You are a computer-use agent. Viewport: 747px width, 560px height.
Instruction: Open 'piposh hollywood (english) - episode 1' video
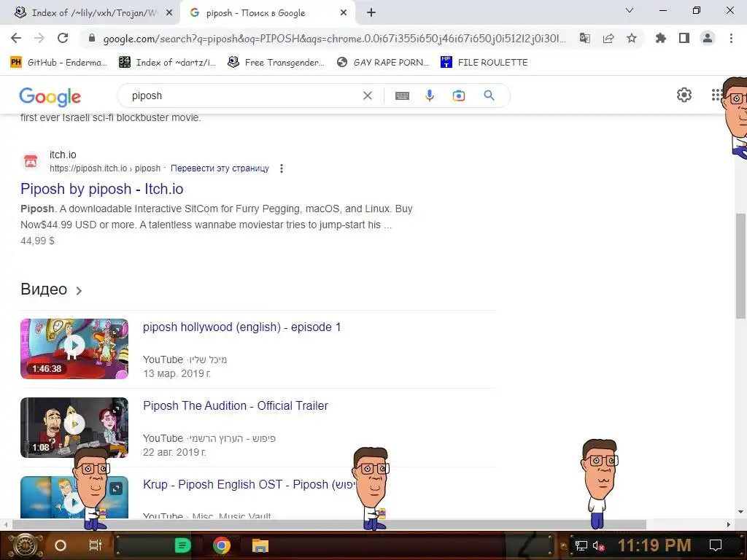(x=242, y=327)
